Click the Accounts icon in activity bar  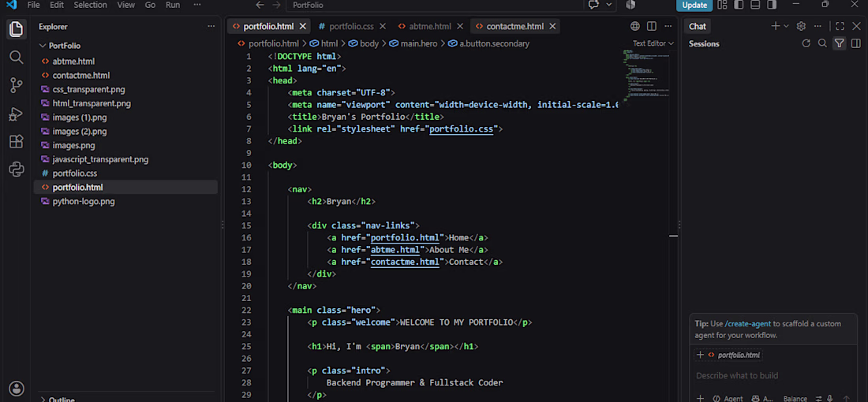click(17, 388)
